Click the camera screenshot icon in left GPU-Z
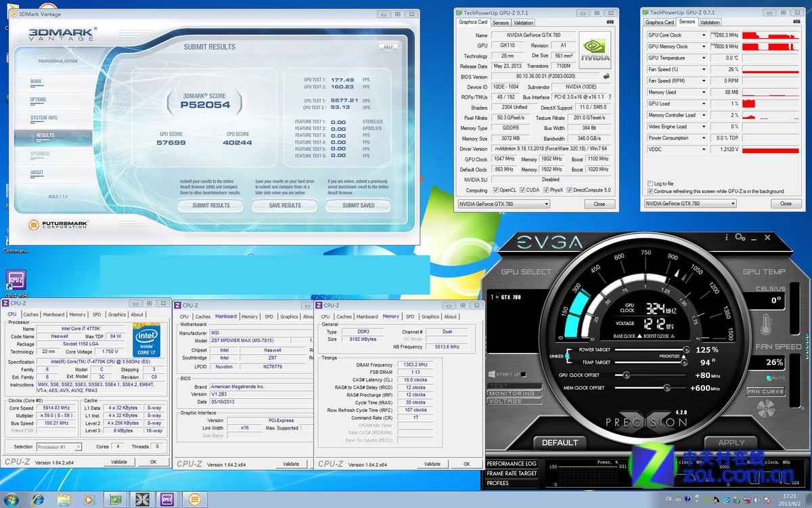 [610, 22]
